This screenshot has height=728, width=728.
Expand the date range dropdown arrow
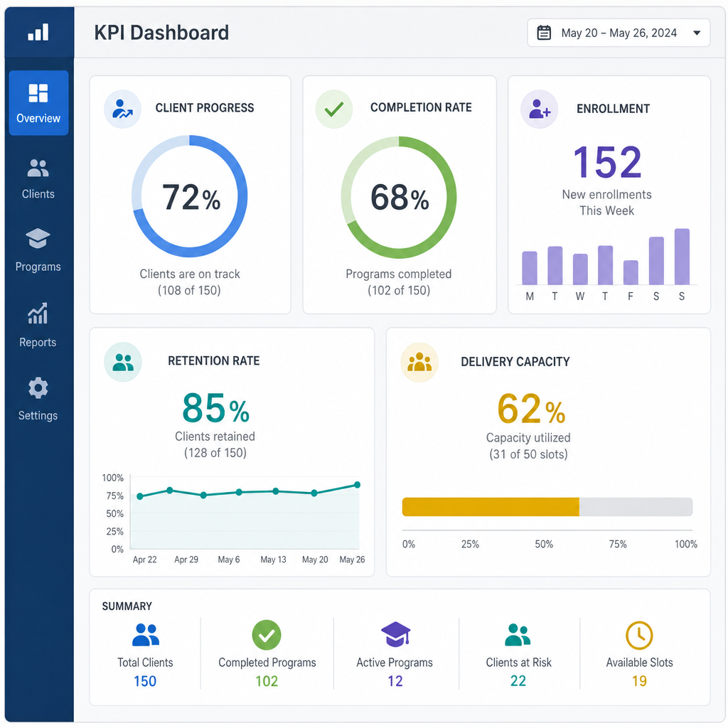pos(697,33)
